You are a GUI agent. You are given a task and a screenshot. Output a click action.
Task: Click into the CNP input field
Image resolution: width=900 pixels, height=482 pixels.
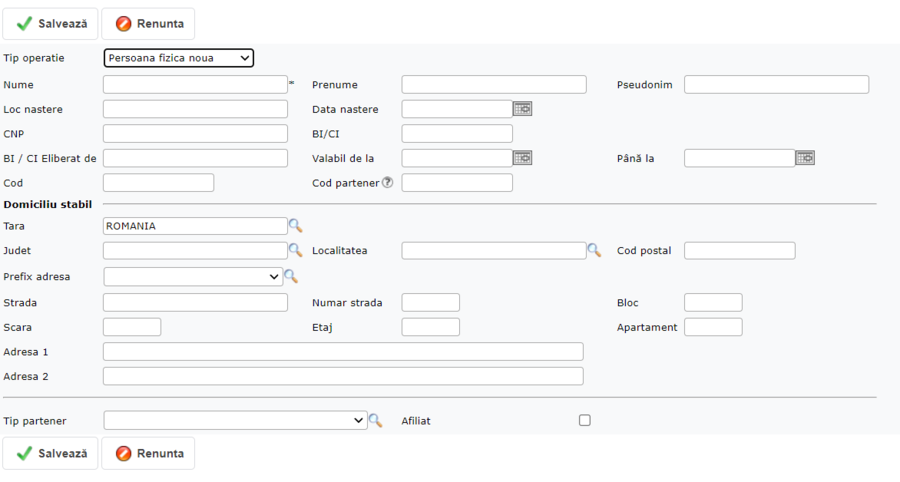click(195, 134)
